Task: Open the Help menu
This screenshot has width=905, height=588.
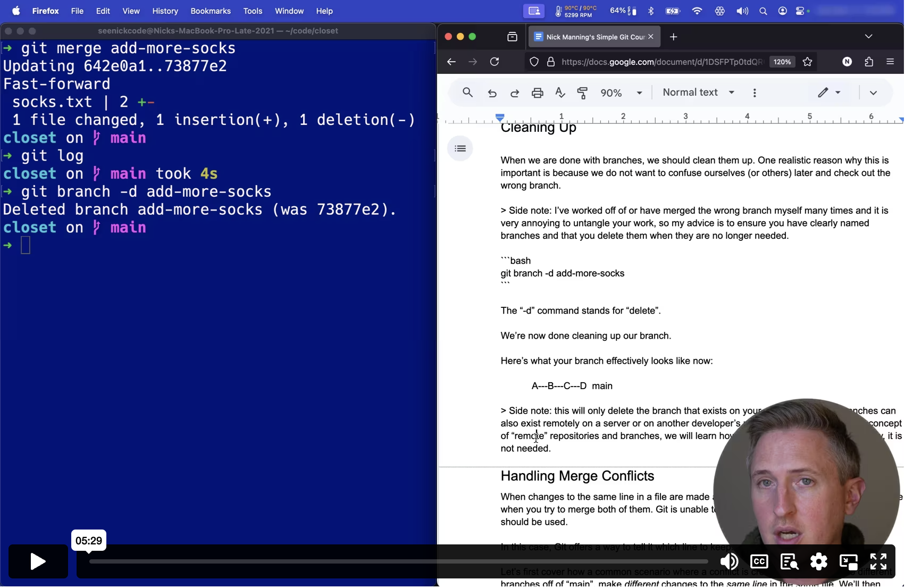Action: [324, 11]
